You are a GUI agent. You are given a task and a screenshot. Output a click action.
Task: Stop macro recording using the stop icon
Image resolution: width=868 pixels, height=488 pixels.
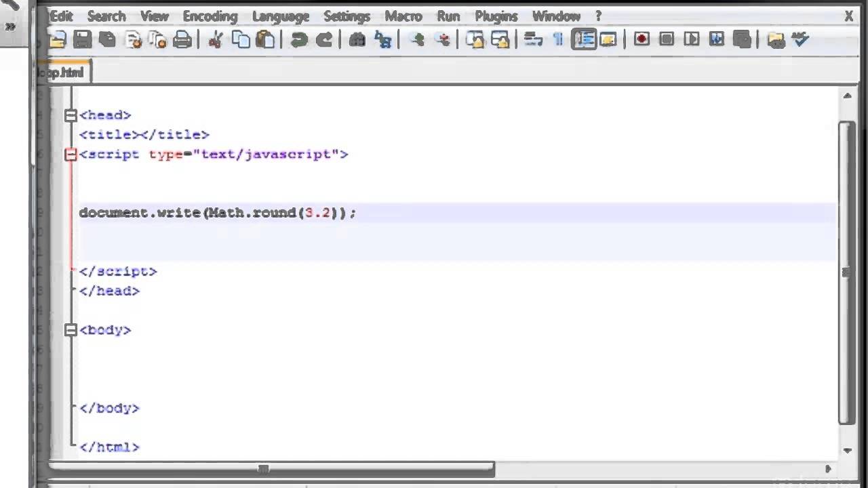pyautogui.click(x=667, y=39)
